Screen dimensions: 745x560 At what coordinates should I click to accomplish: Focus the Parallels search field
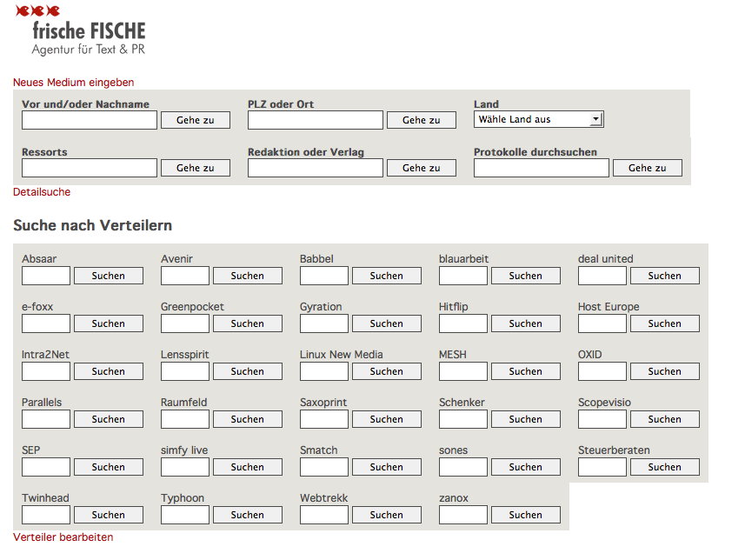pos(45,419)
